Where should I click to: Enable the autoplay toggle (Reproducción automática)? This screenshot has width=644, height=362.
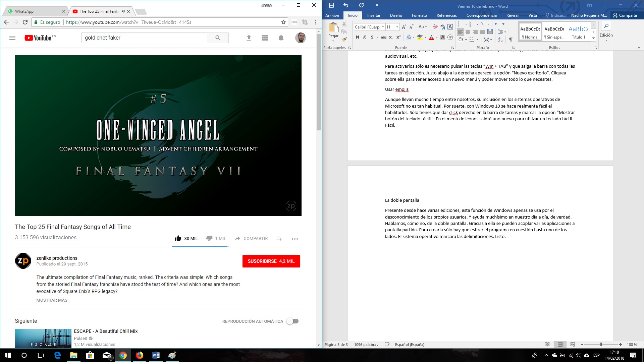pos(292,321)
